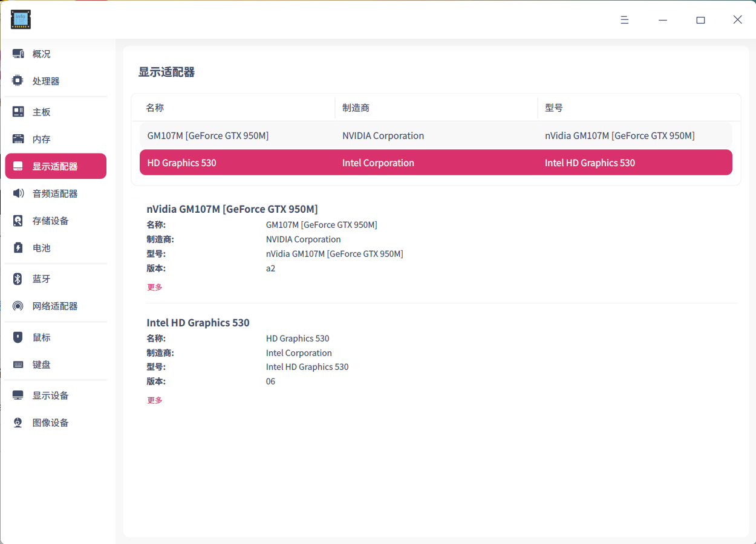Click Intel HD Graphics 530 model table cell
Screen dimensions: 756x544
(x=590, y=163)
